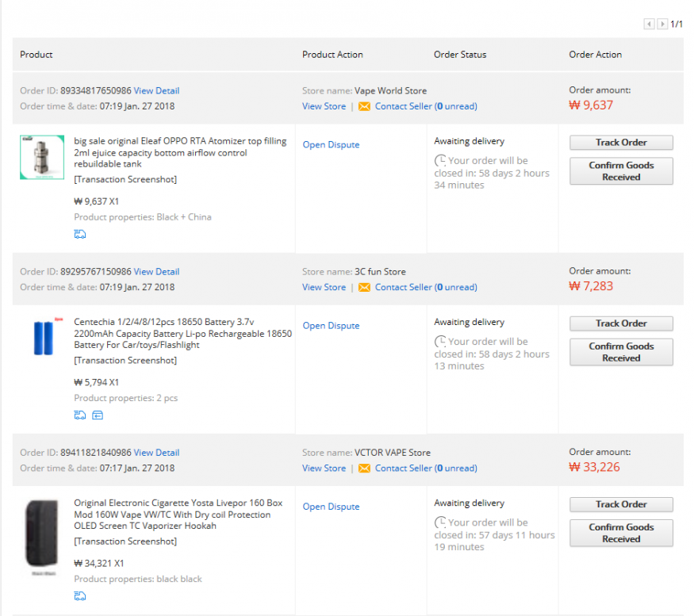
Task: View Store for VCTOR VAPE Store
Action: 324,469
